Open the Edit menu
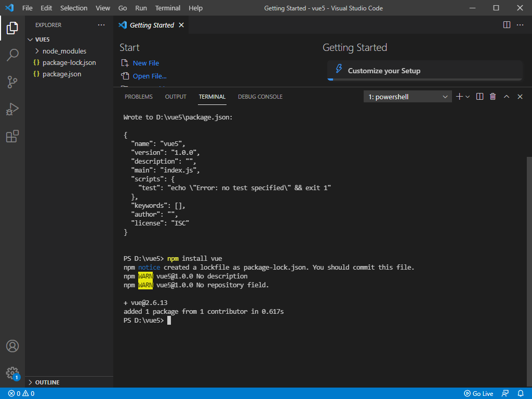532x399 pixels. pyautogui.click(x=46, y=8)
